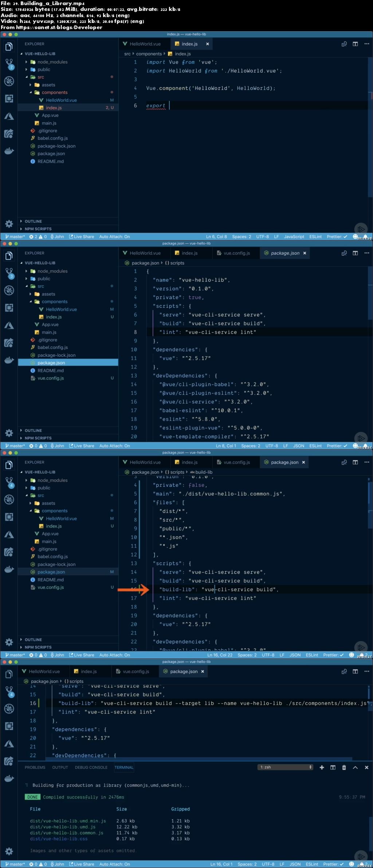Open Explorer icon in the terminal window

pyautogui.click(x=9, y=674)
